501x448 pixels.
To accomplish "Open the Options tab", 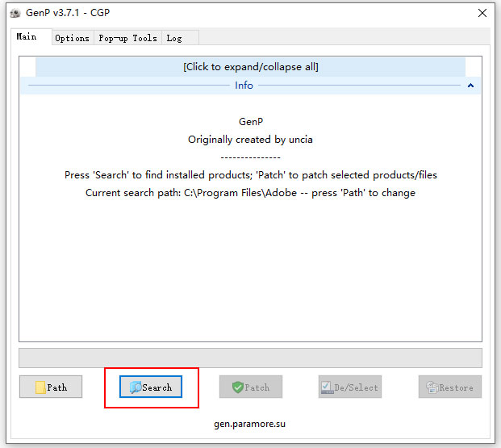I will pyautogui.click(x=72, y=38).
